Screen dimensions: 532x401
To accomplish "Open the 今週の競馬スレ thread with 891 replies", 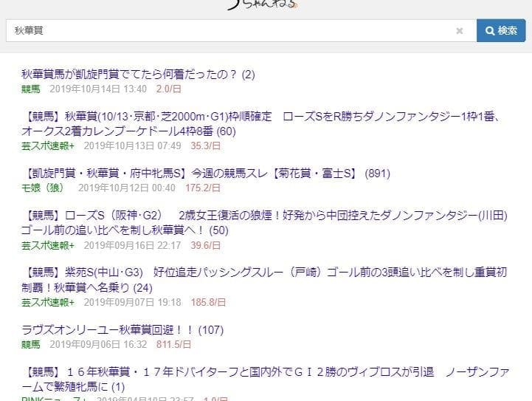I will [x=205, y=174].
